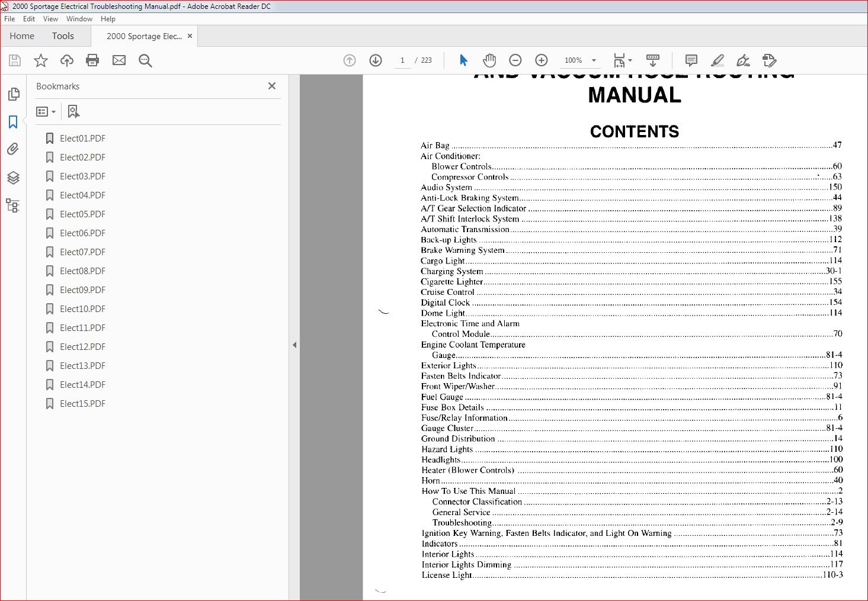
Task: Add the document to favorites with star
Action: coord(41,60)
